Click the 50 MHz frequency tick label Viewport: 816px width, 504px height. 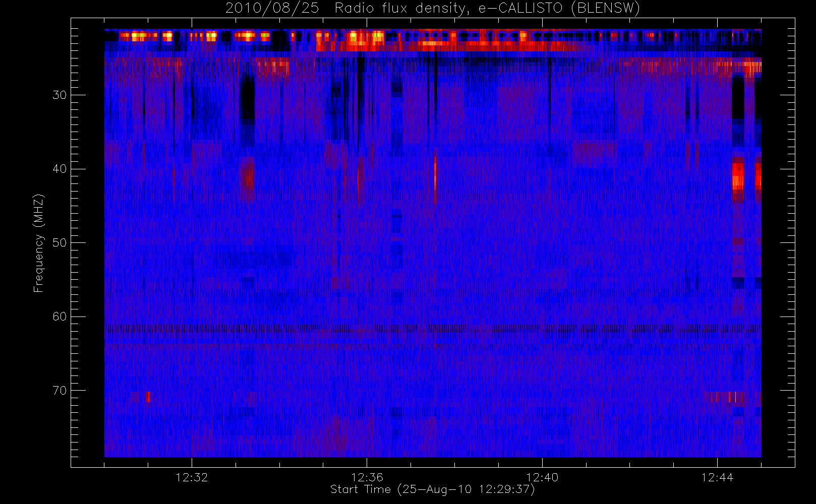coord(60,243)
